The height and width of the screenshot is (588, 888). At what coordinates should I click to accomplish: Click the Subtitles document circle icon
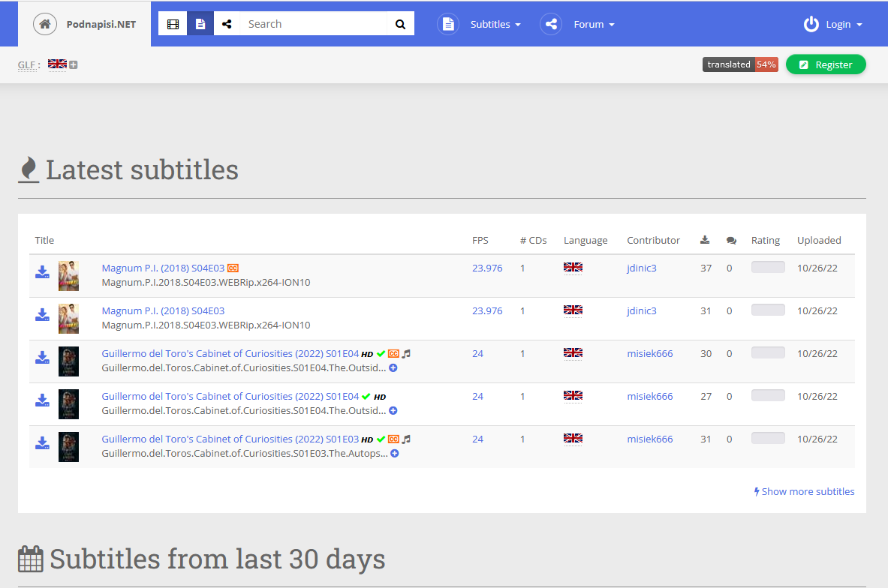[448, 24]
